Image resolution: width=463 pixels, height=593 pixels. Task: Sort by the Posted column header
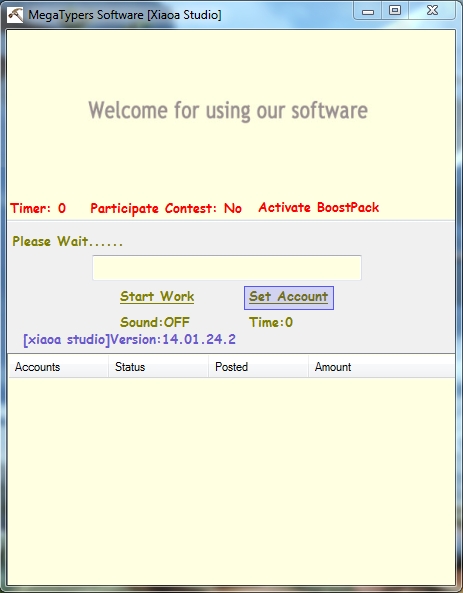(258, 367)
